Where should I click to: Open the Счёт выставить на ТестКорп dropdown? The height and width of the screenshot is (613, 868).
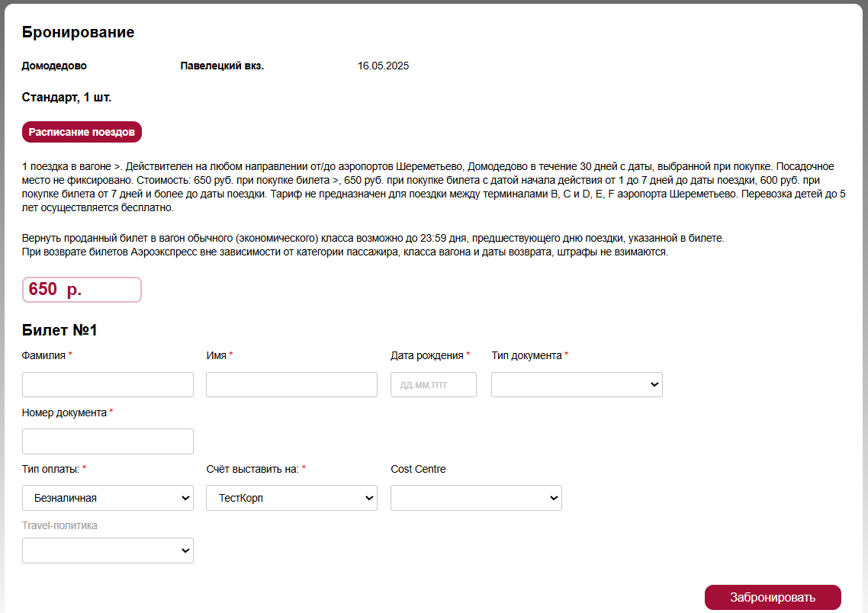(291, 498)
